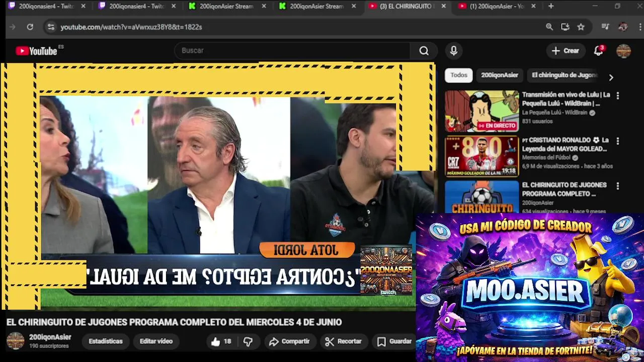Open the CR7 Cristiano Ronaldo video thumbnail

[x=481, y=156]
